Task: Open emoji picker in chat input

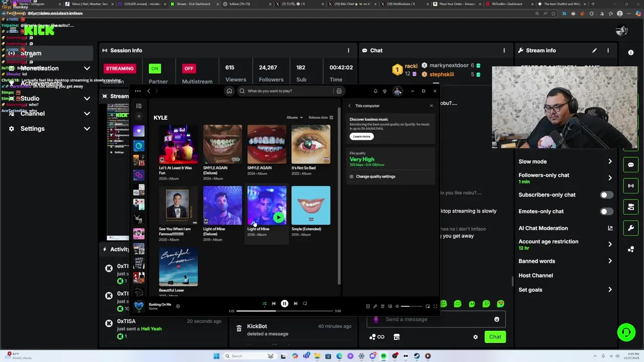Action: [497, 319]
